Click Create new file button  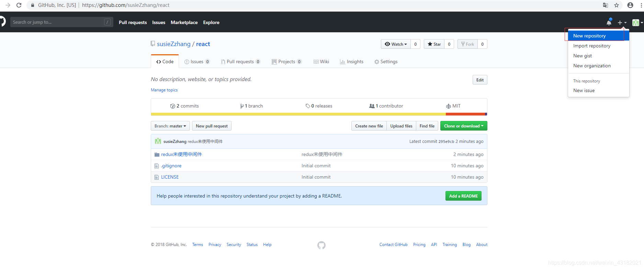369,126
